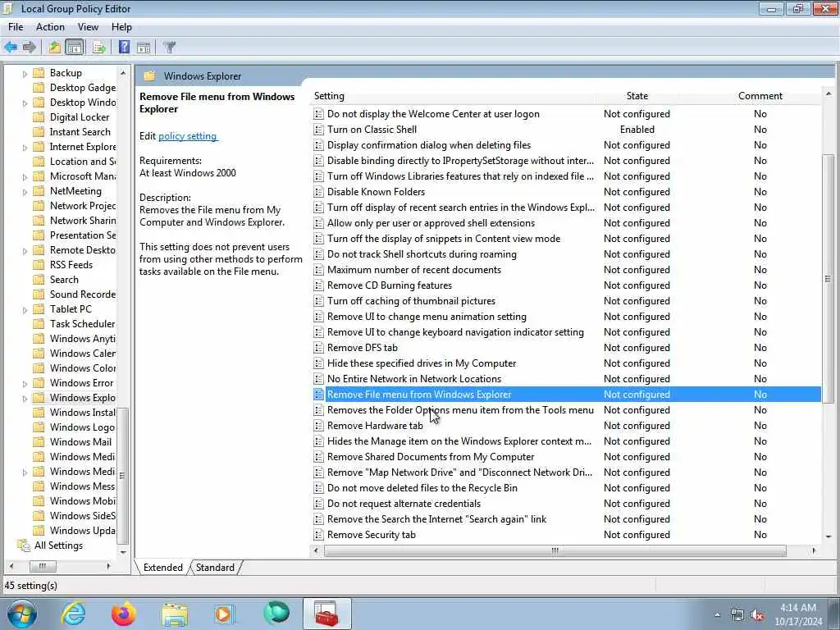Screen dimensions: 840x630
Task: Open the Help toolbar icon
Action: 125,47
